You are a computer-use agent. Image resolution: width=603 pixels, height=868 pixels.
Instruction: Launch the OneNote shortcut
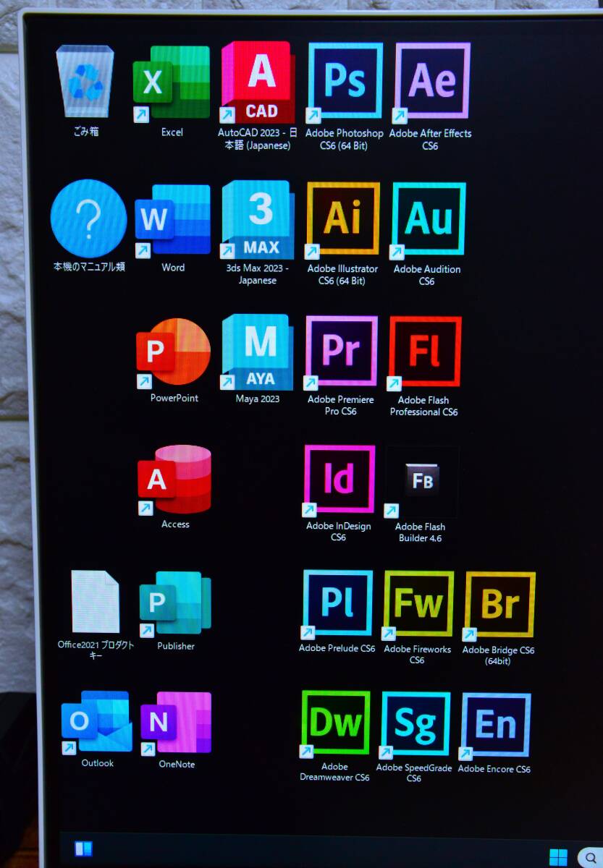click(x=176, y=725)
